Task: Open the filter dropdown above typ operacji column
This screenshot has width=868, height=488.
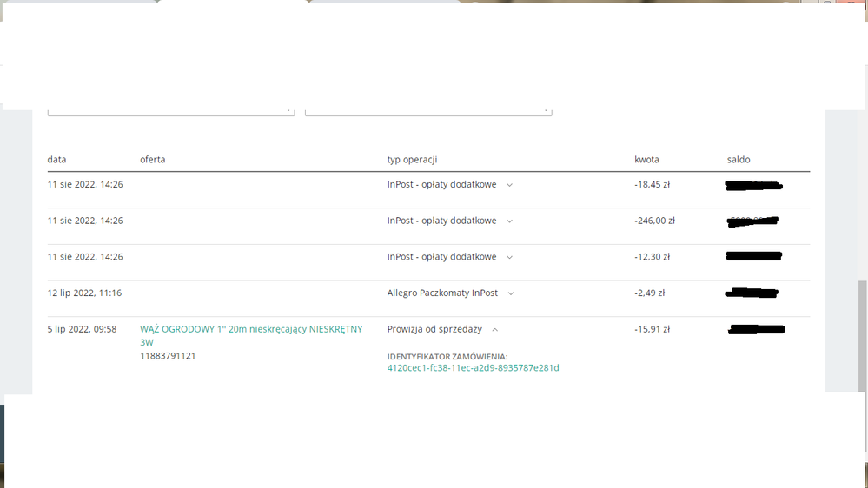Action: point(427,110)
